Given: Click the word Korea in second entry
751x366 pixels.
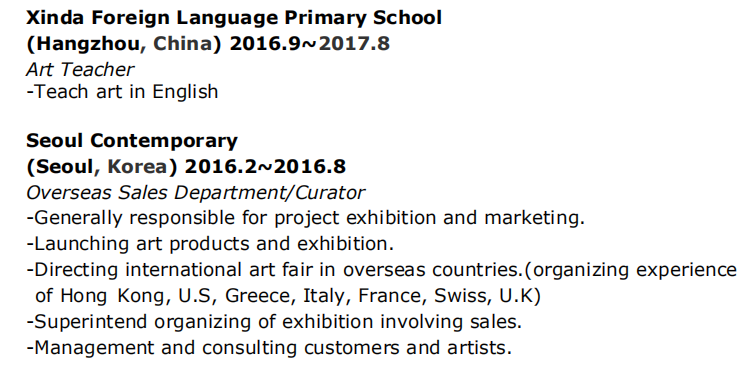Looking at the screenshot, I should [x=137, y=167].
